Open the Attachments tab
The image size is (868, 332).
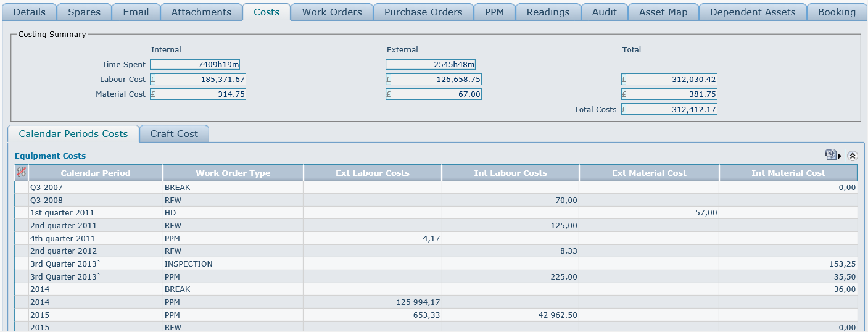click(x=201, y=12)
